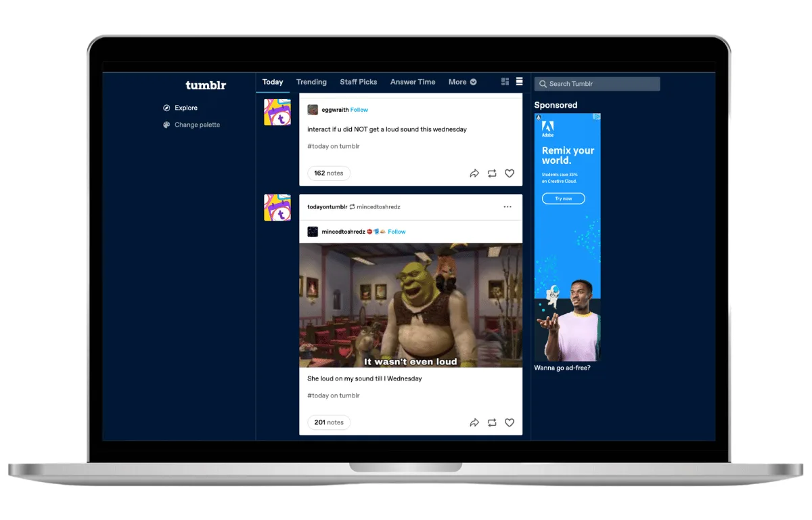Share the mincedtoshredz Shrek post
812x520 pixels.
[474, 422]
